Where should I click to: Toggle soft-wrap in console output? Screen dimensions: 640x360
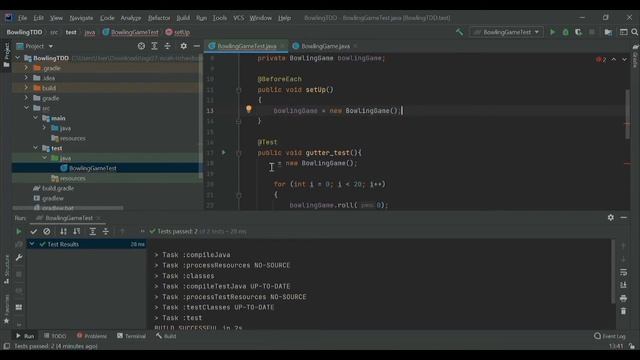coord(623,272)
